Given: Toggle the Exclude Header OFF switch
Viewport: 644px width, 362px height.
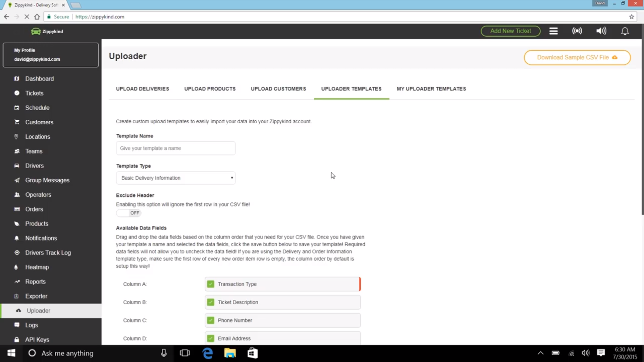Looking at the screenshot, I should (128, 213).
